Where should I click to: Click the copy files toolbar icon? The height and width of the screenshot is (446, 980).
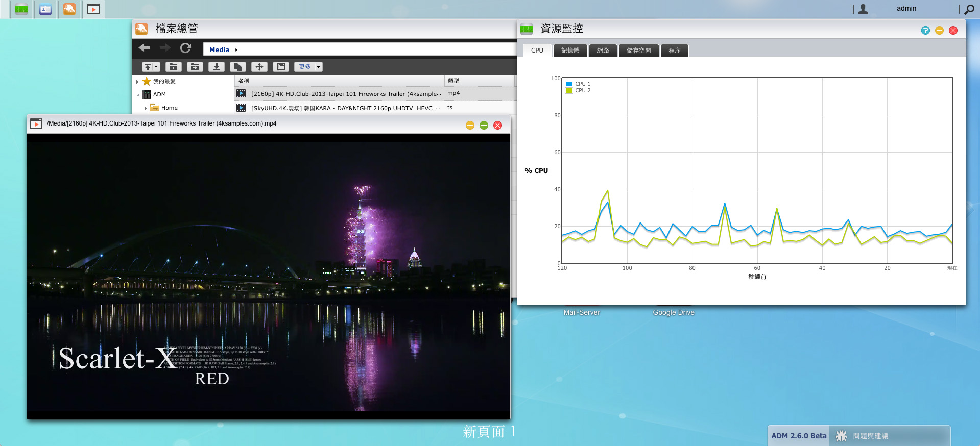[x=237, y=67]
